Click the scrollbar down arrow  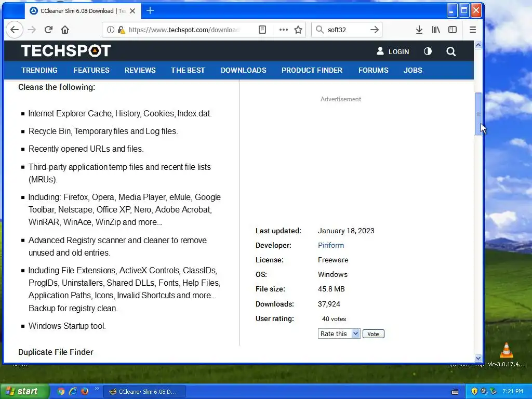coord(478,358)
